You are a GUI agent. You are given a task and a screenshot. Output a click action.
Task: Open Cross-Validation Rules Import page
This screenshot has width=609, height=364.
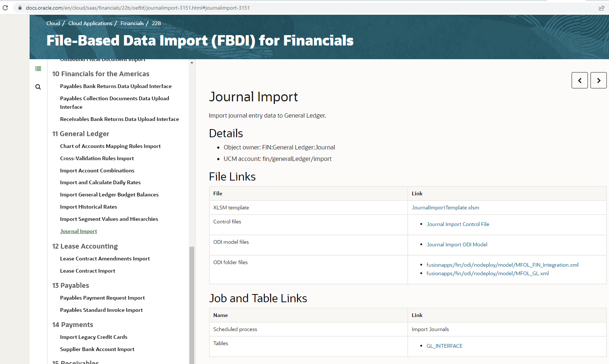[x=97, y=158]
